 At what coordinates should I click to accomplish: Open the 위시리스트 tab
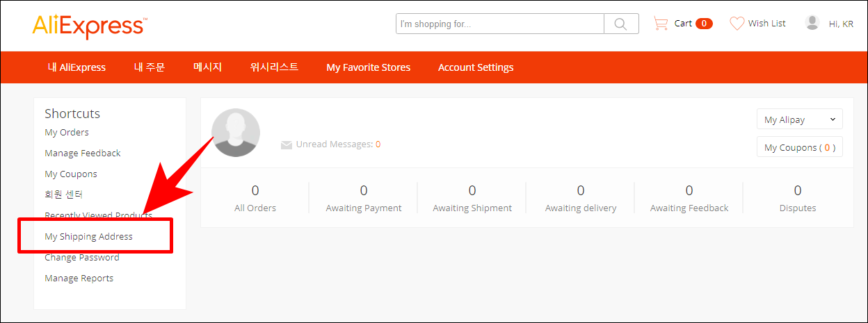tap(274, 67)
